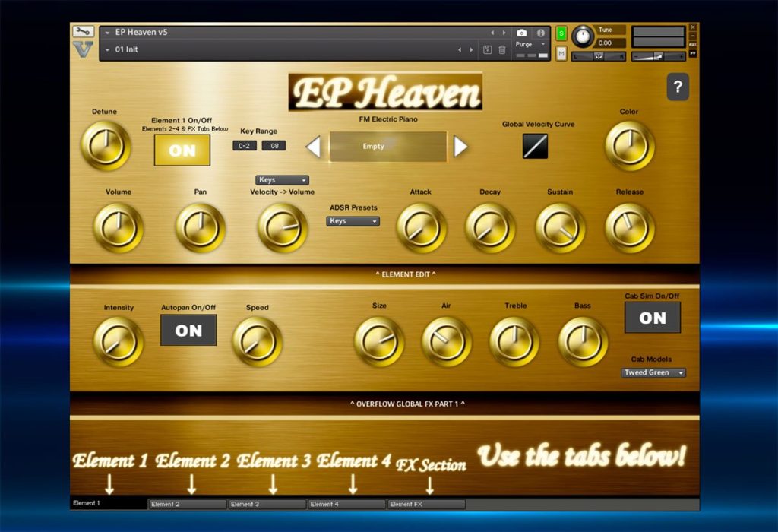This screenshot has height=532, width=778.
Task: Open the Global Velocity Curve icon
Action: 536,147
